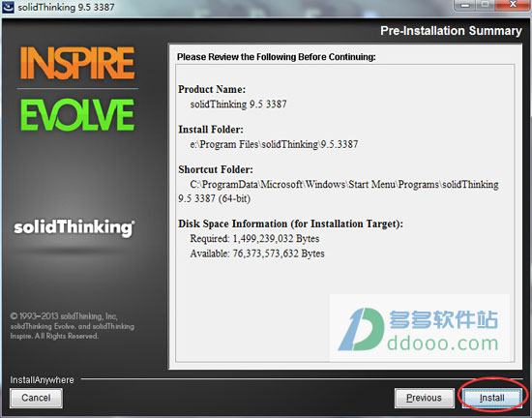Select the 'Product Name:' label

tap(212, 89)
